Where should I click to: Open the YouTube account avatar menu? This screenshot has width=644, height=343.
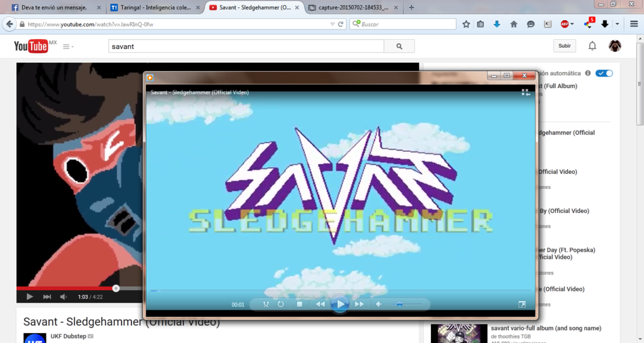(x=615, y=46)
